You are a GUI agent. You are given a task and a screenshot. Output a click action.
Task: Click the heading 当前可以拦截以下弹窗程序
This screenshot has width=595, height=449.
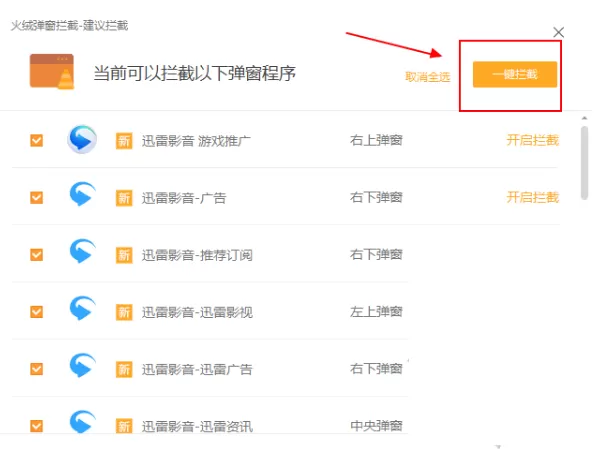[194, 73]
